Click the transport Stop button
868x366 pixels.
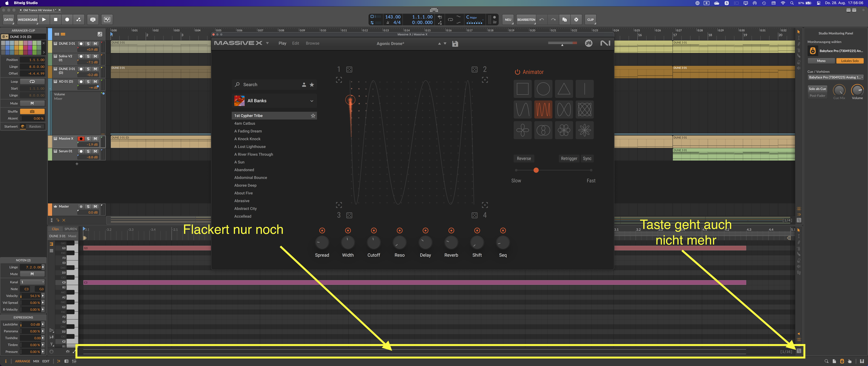click(56, 19)
